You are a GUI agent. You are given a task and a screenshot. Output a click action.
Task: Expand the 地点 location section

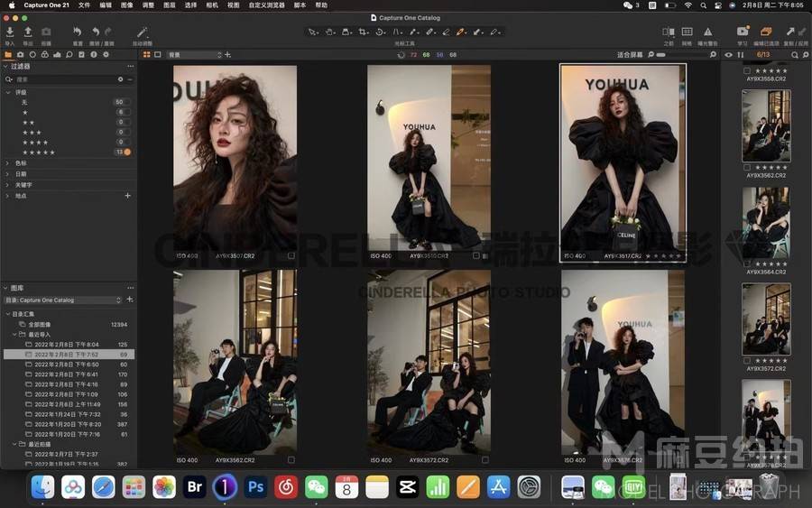[x=7, y=196]
